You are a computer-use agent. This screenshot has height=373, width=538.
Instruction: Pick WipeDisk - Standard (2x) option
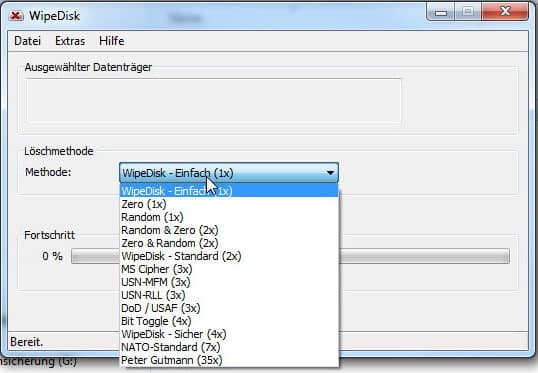pos(229,256)
